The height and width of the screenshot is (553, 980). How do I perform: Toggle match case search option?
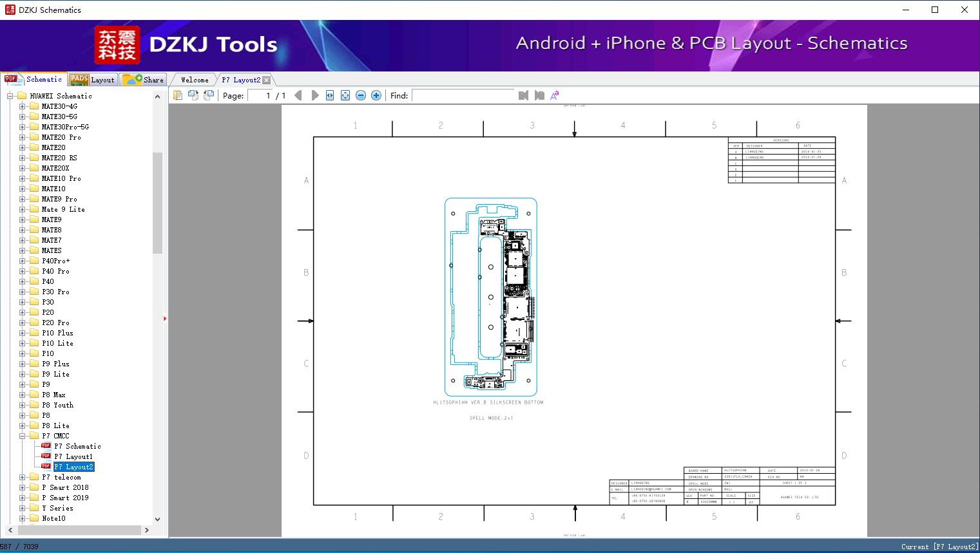pos(555,95)
